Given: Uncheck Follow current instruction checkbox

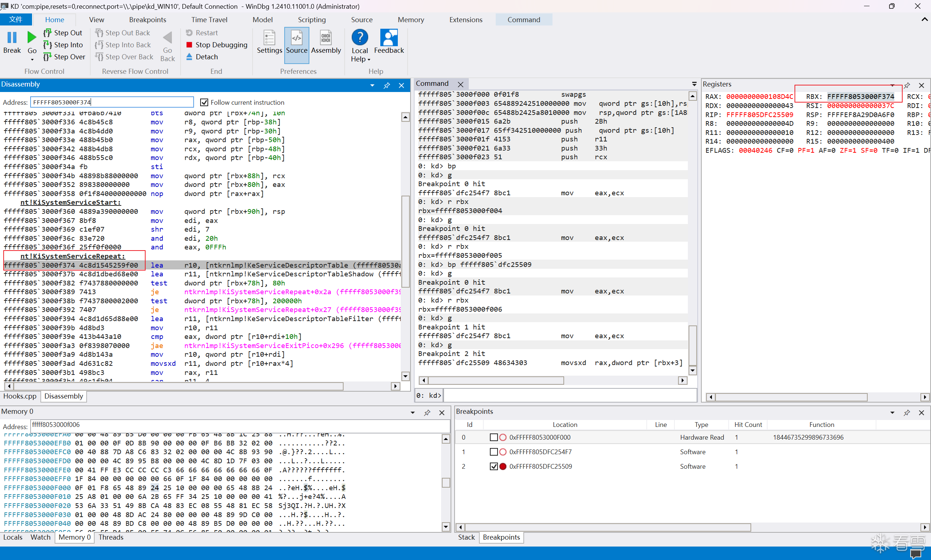Looking at the screenshot, I should (x=204, y=102).
